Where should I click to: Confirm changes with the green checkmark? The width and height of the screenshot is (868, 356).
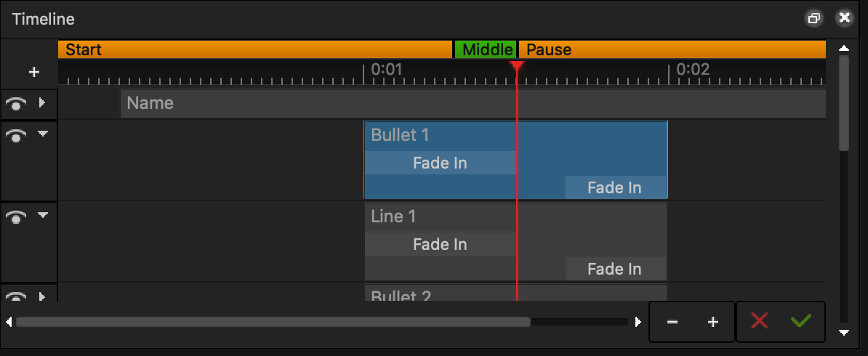click(x=802, y=321)
